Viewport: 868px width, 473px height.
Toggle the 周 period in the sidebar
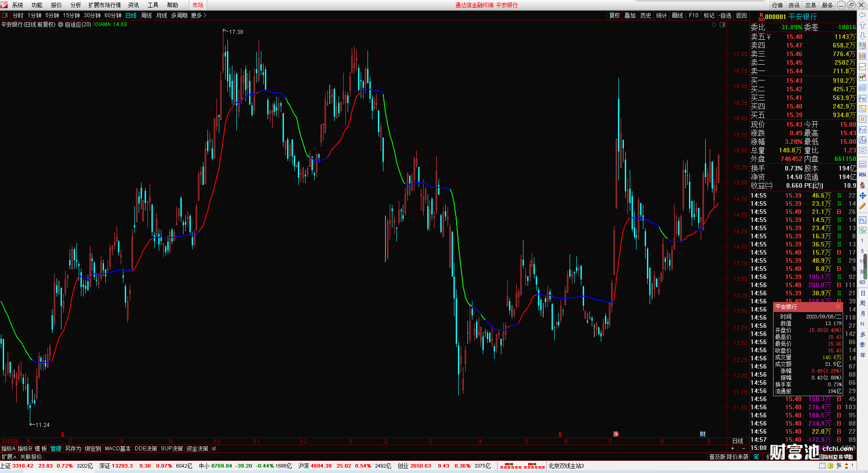point(862,303)
